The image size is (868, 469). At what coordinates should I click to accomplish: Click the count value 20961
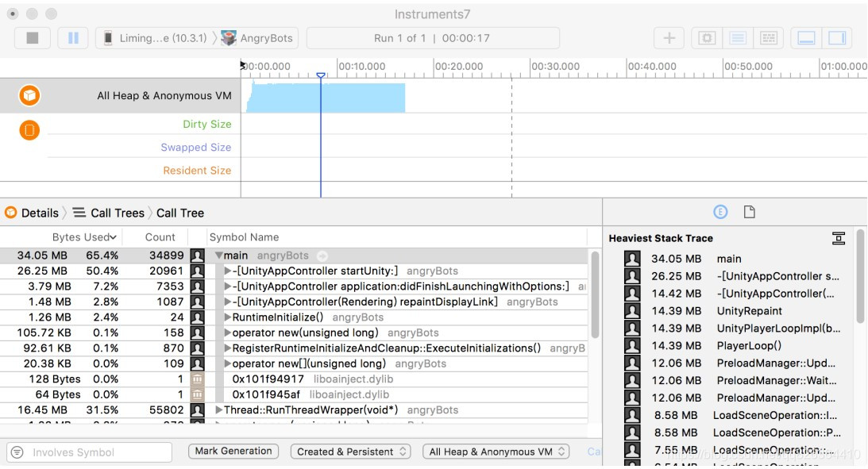(166, 271)
